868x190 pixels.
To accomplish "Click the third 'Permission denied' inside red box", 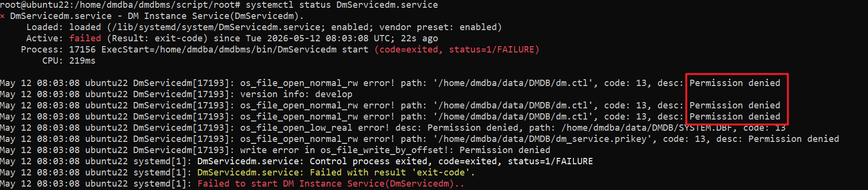I will pyautogui.click(x=735, y=117).
